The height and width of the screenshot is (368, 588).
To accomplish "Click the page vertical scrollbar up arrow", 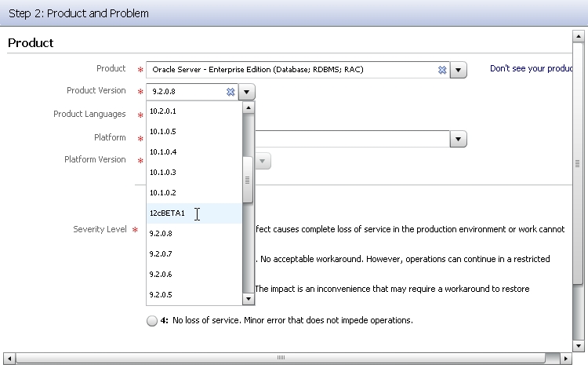I will [579, 36].
